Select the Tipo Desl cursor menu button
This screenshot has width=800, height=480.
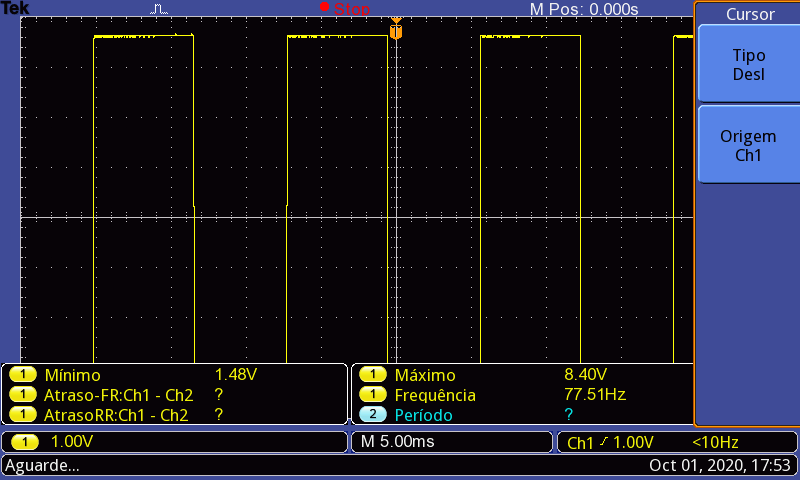748,64
